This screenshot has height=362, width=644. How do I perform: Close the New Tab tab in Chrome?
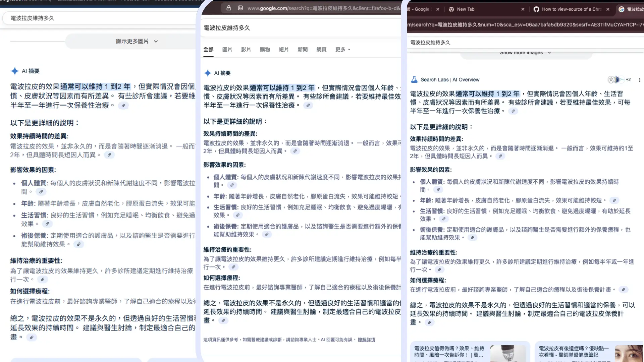[523, 9]
